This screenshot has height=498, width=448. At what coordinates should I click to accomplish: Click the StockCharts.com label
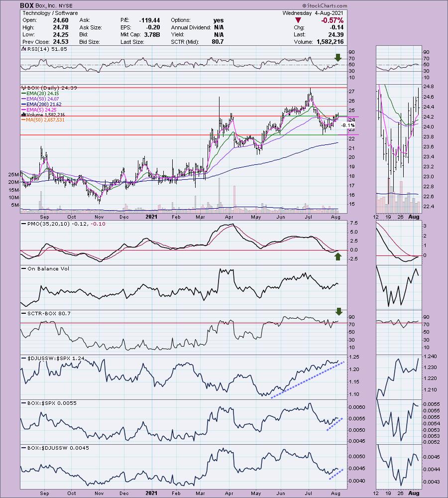point(325,5)
